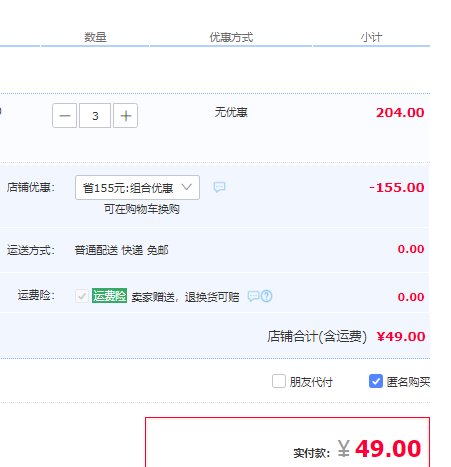Uncheck the 匿名购买 checkbox
Screen dimensions: 451x467
click(x=376, y=381)
